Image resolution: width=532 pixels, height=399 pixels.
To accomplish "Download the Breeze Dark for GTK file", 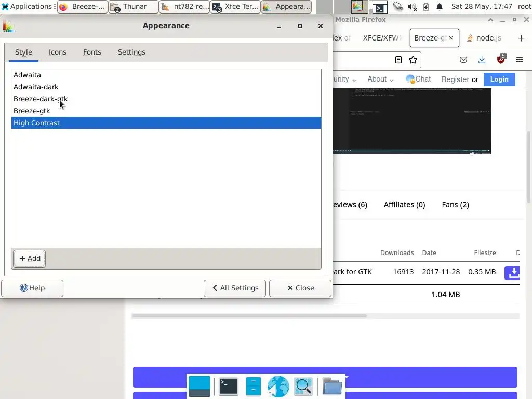I will pyautogui.click(x=512, y=273).
